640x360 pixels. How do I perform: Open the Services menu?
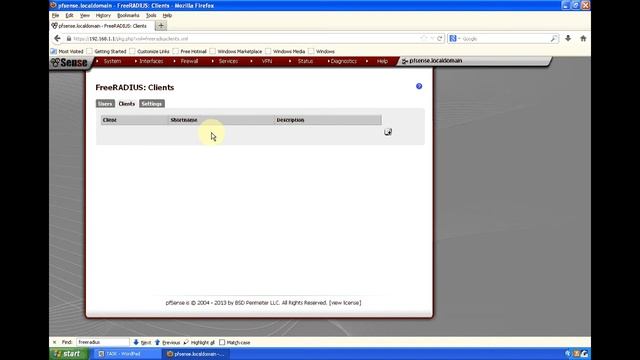[x=228, y=61]
